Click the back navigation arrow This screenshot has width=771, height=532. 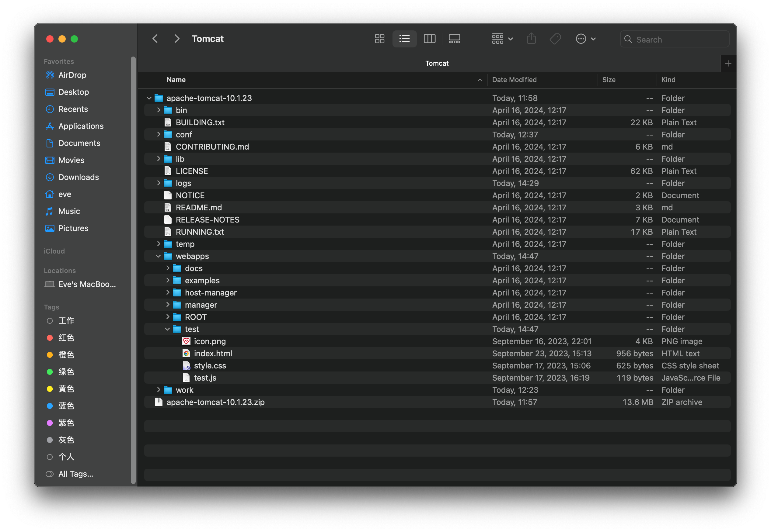pos(155,39)
